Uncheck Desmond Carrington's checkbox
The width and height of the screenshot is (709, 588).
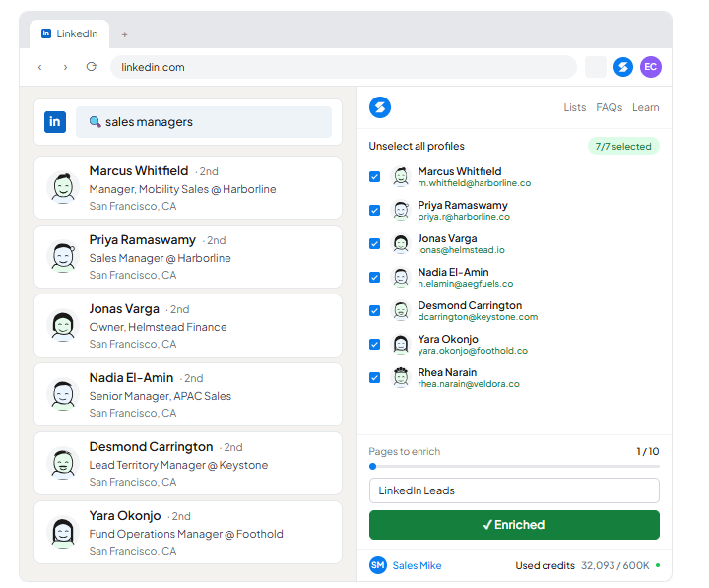pos(374,310)
